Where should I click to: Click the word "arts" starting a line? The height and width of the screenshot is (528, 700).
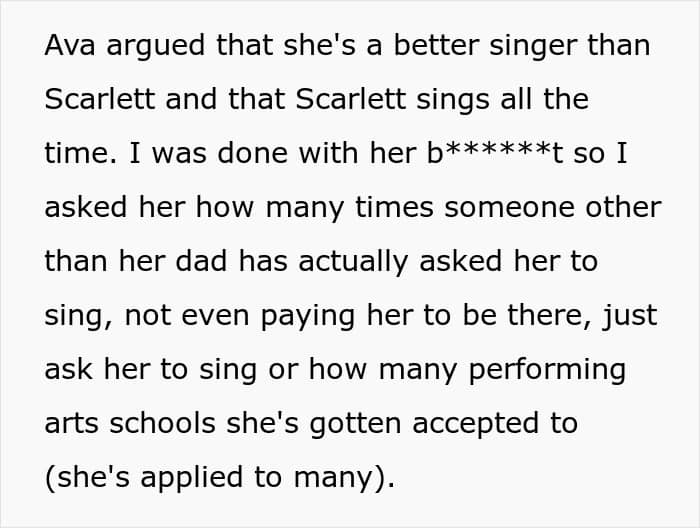(x=71, y=424)
